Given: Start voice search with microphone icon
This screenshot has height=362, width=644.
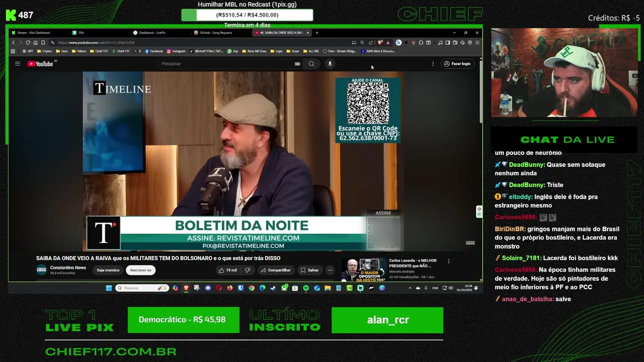Looking at the screenshot, I should [330, 64].
